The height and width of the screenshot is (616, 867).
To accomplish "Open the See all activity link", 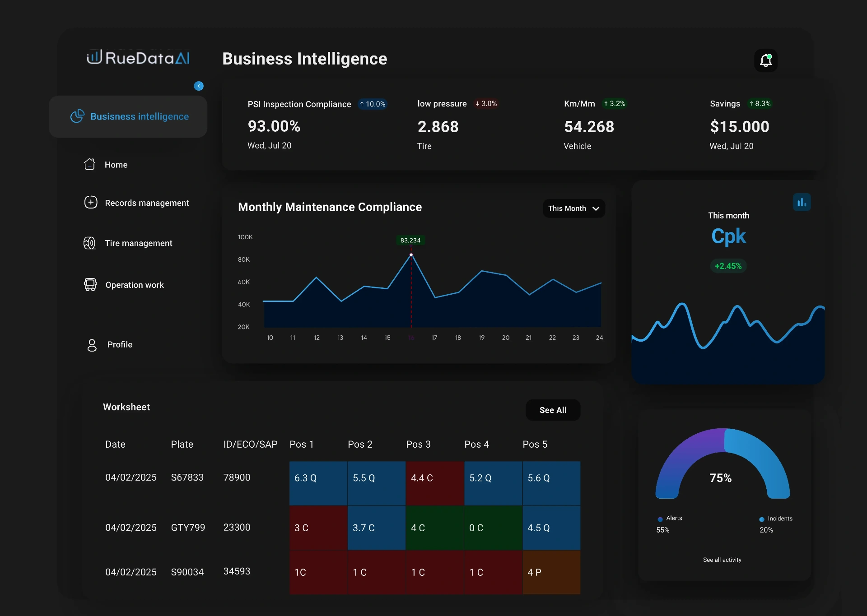I will (x=722, y=560).
